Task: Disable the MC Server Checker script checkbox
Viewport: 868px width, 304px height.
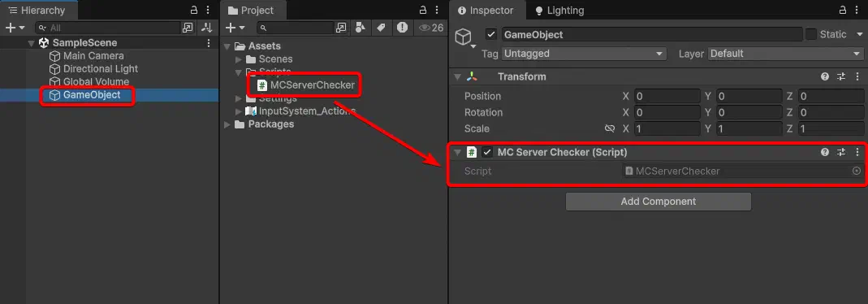Action: click(x=487, y=152)
